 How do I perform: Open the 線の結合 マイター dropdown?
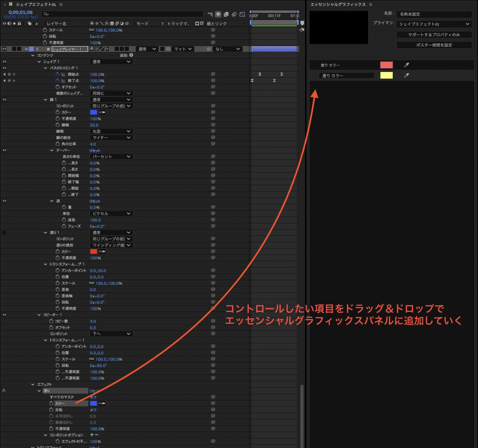(111, 138)
